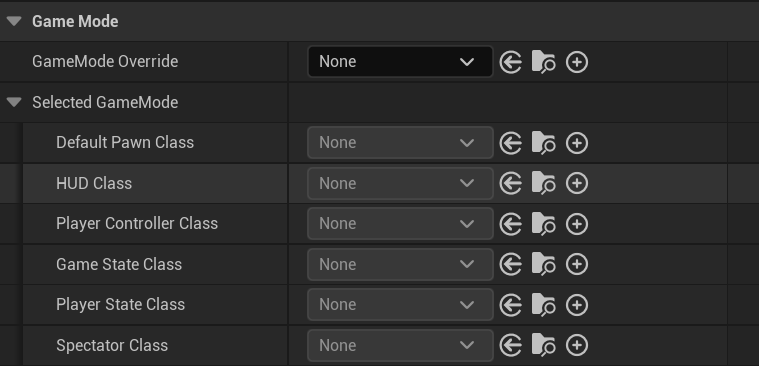Create new HUD Class with plus icon
This screenshot has width=759, height=366.
[577, 183]
